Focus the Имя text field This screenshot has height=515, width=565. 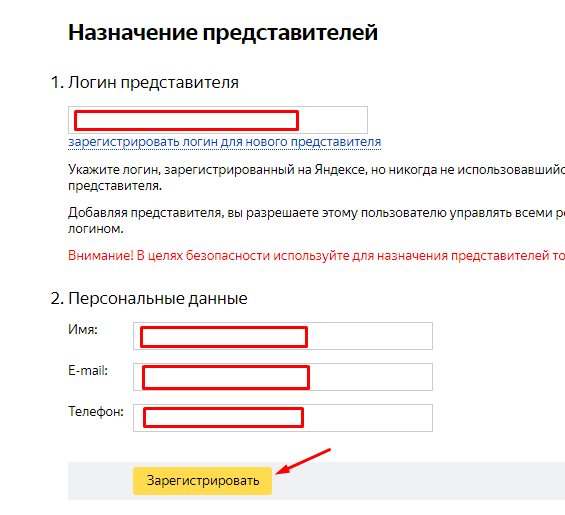click(283, 336)
